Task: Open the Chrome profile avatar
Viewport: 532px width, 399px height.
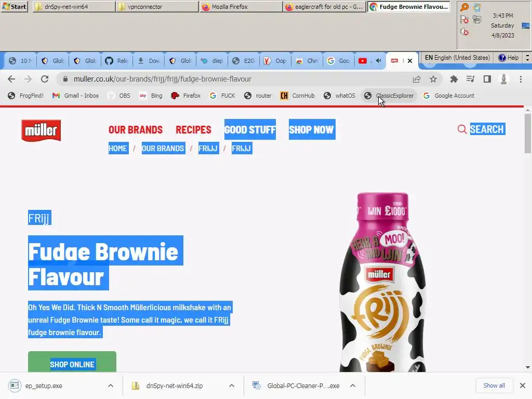Action: [504, 79]
